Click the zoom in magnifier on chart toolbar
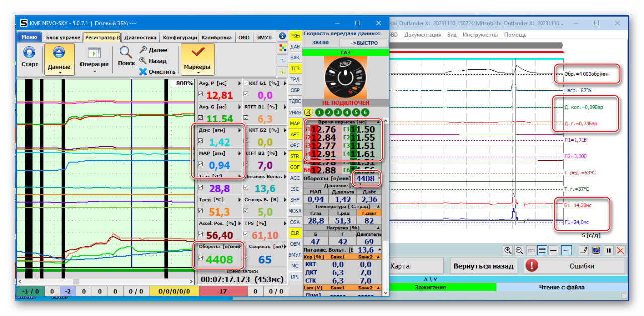This screenshot has height=316, width=644. click(508, 250)
